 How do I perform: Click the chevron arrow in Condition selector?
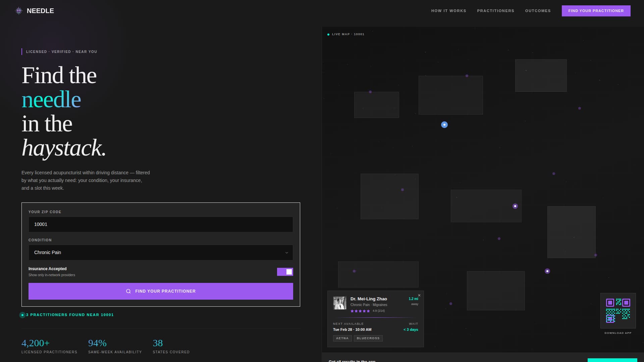[x=286, y=253]
